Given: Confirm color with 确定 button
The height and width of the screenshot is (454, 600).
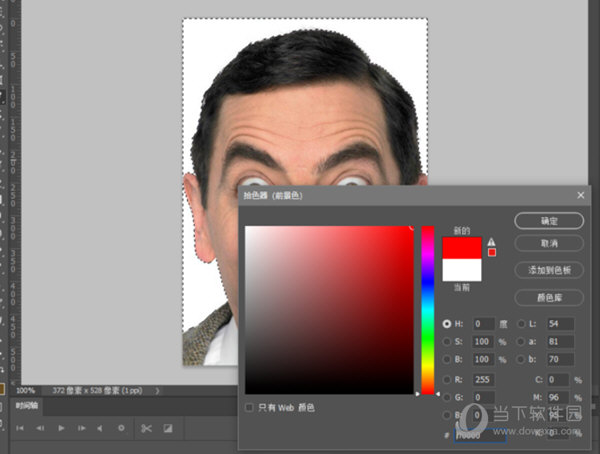Looking at the screenshot, I should [549, 220].
